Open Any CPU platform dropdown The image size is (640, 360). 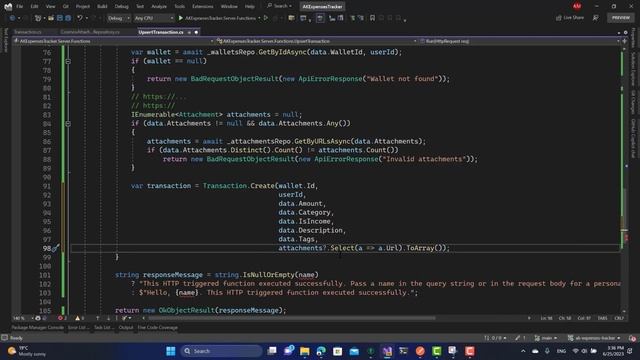click(154, 18)
